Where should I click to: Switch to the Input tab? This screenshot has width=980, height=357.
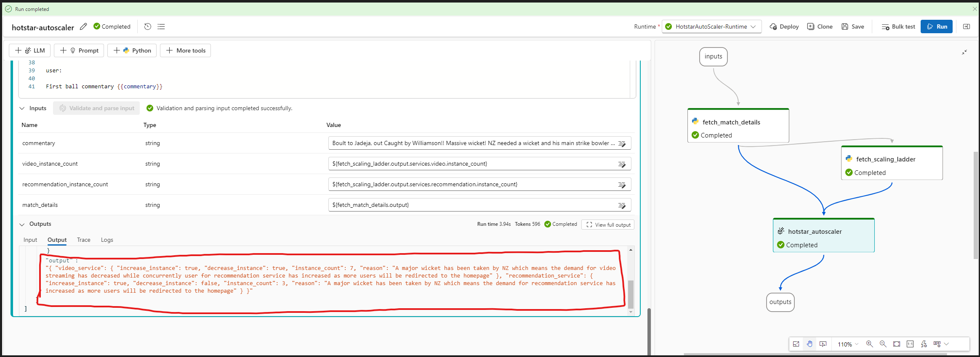pos(30,240)
